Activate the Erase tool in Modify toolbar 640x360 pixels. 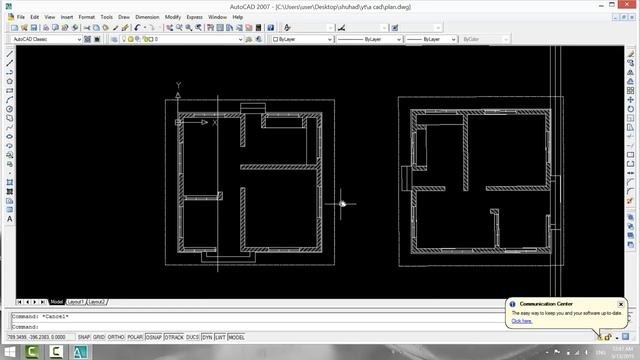coord(631,54)
